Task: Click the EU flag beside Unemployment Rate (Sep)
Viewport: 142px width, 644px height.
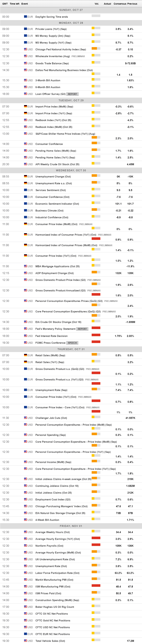Action: click(x=25, y=390)
